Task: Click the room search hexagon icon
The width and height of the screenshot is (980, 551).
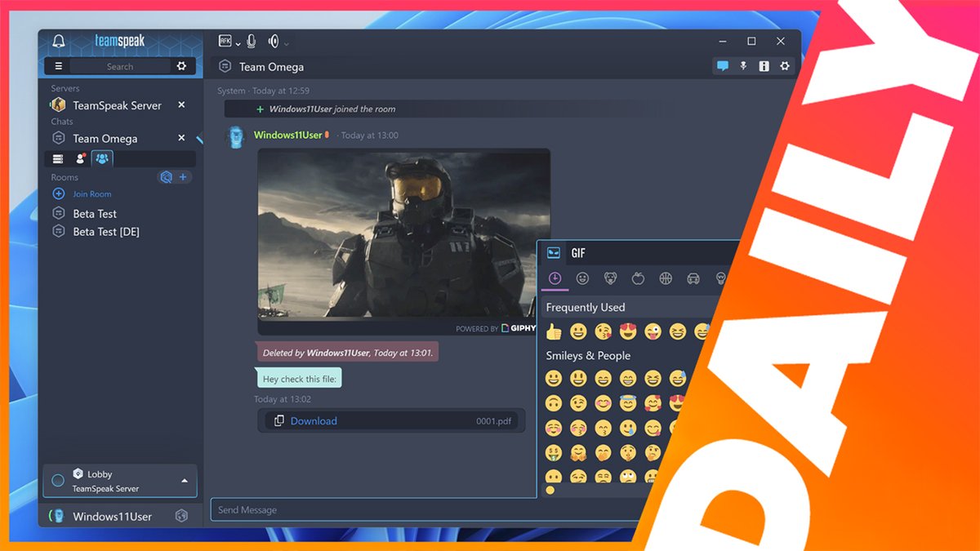Action: click(166, 177)
